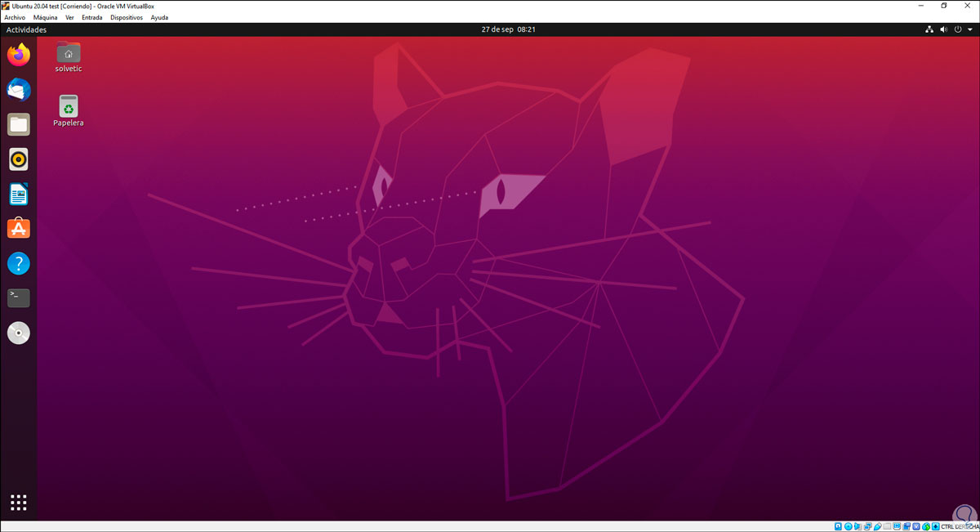Click CTRL DERECHA host key text
The width and height of the screenshot is (980, 532).
coord(960,526)
